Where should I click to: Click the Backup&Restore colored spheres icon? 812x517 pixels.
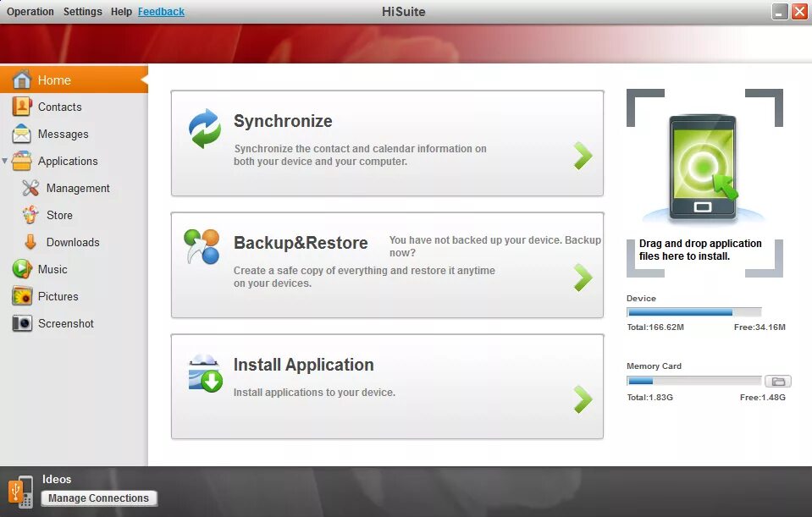point(202,246)
